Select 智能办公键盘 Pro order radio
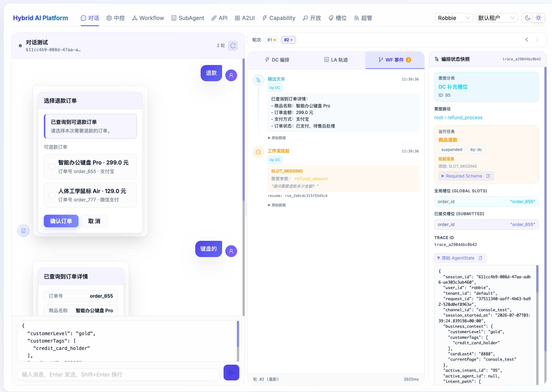 [52, 167]
